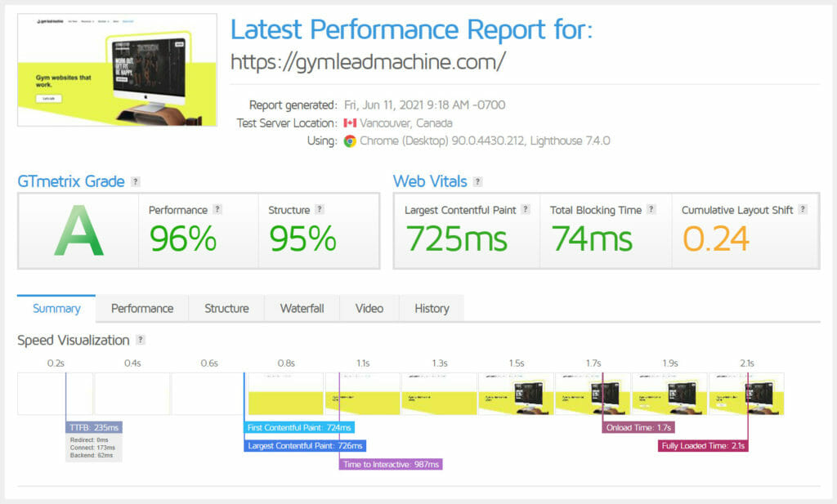Viewport: 837px width, 504px height.
Task: Click the TTFB timeline marker
Action: click(93, 426)
